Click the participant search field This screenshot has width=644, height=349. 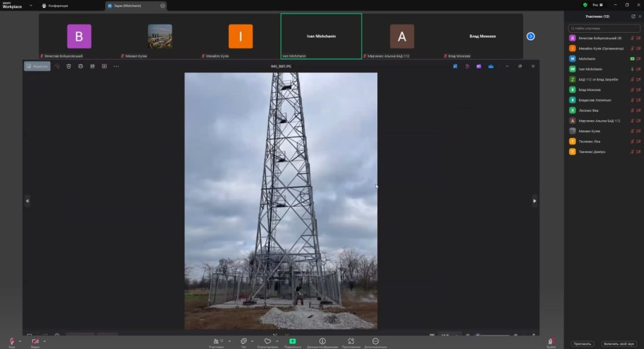[x=604, y=28]
